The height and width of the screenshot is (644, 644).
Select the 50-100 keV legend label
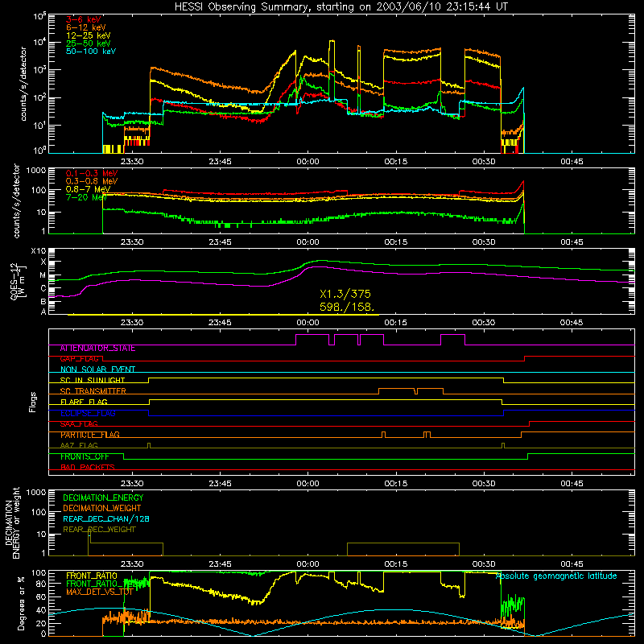(x=91, y=52)
